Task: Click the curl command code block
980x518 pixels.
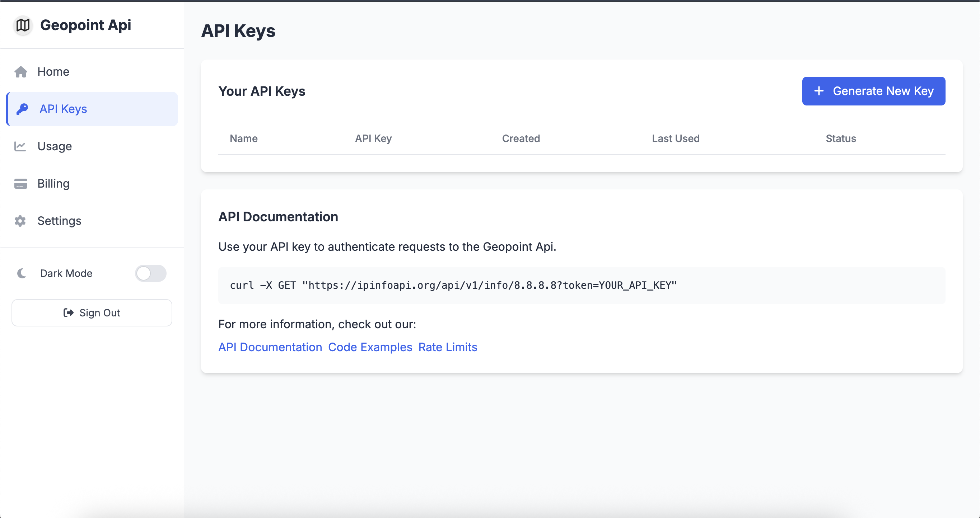Action: click(x=582, y=286)
